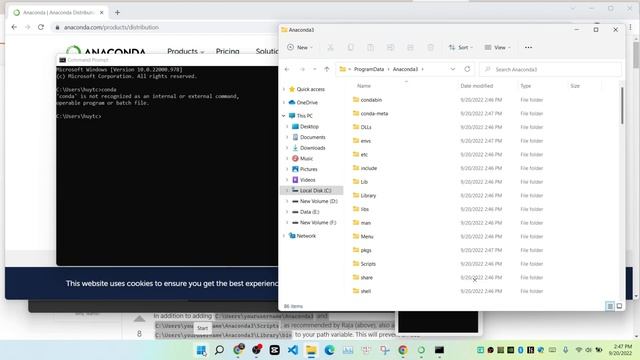Sort by Size column header
The image size is (640, 360).
[575, 86]
